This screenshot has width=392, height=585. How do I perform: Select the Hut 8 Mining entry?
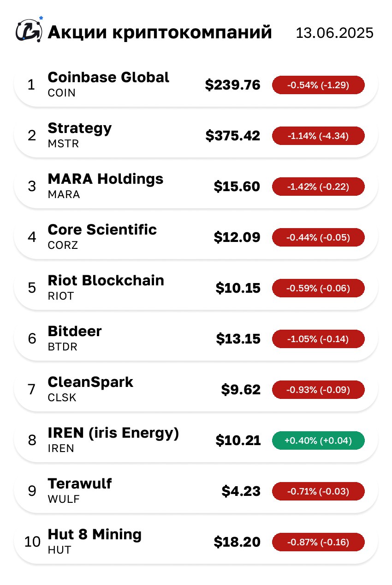[x=196, y=542]
